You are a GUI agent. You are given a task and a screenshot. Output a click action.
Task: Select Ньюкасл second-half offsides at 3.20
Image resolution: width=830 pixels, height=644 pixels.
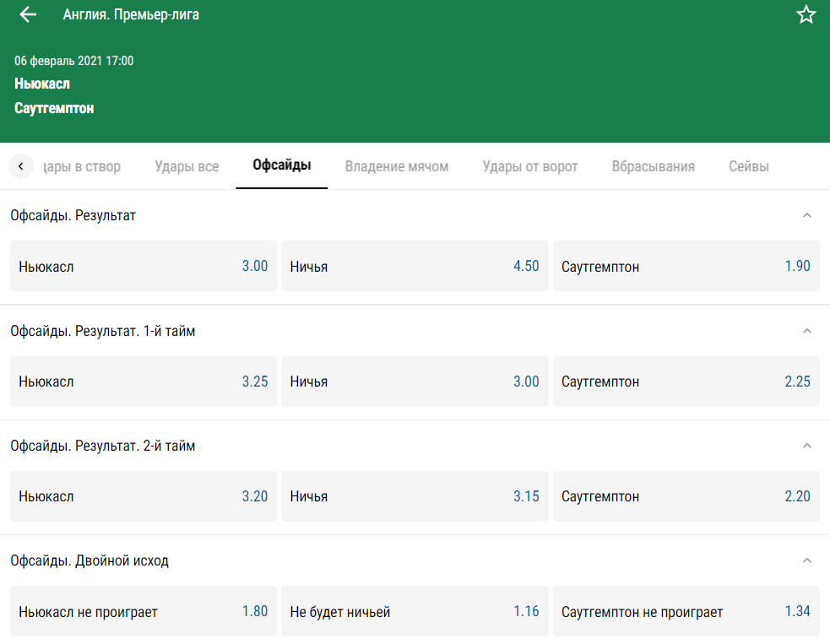pyautogui.click(x=144, y=496)
